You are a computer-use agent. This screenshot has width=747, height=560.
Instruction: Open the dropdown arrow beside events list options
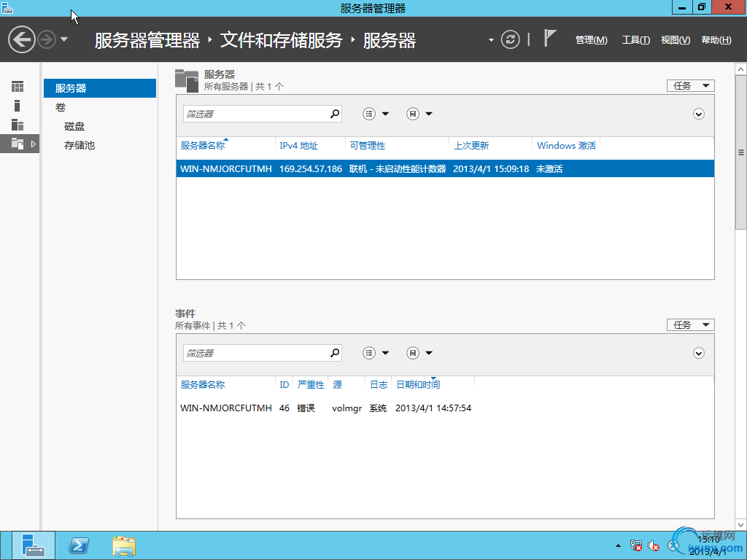coord(385,353)
